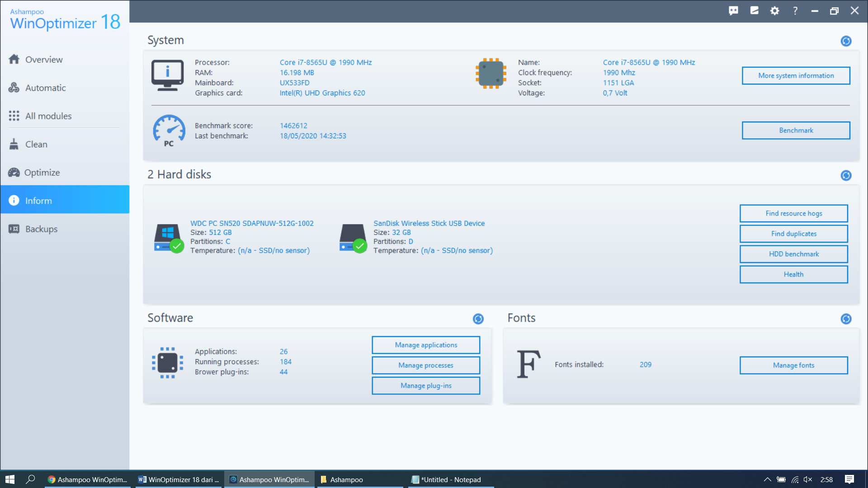Click the WinOptimizer 18 logo
The height and width of the screenshot is (488, 868).
pyautogui.click(x=65, y=19)
